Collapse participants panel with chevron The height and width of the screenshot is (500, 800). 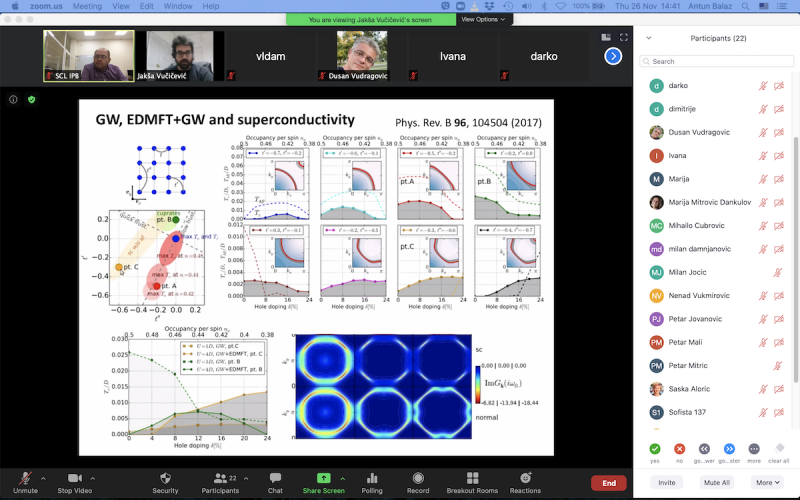point(649,38)
